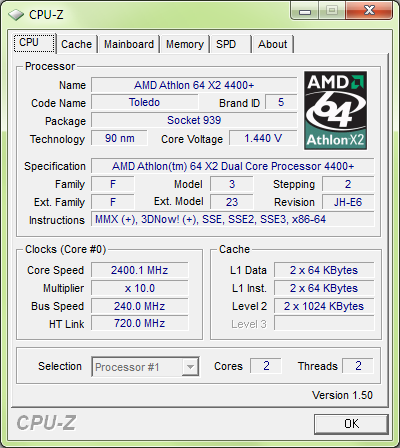The image size is (400, 448).
Task: Click the Level 2 value 2 x 1024 KBytes
Action: click(x=324, y=306)
